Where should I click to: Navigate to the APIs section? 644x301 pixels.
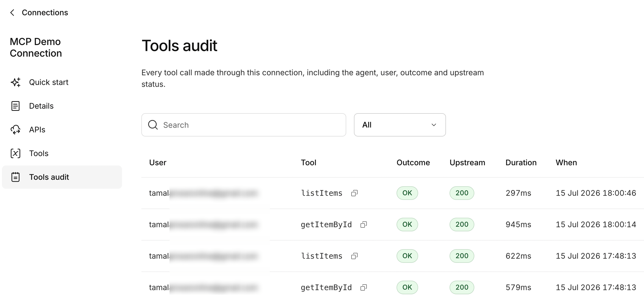[x=37, y=130]
